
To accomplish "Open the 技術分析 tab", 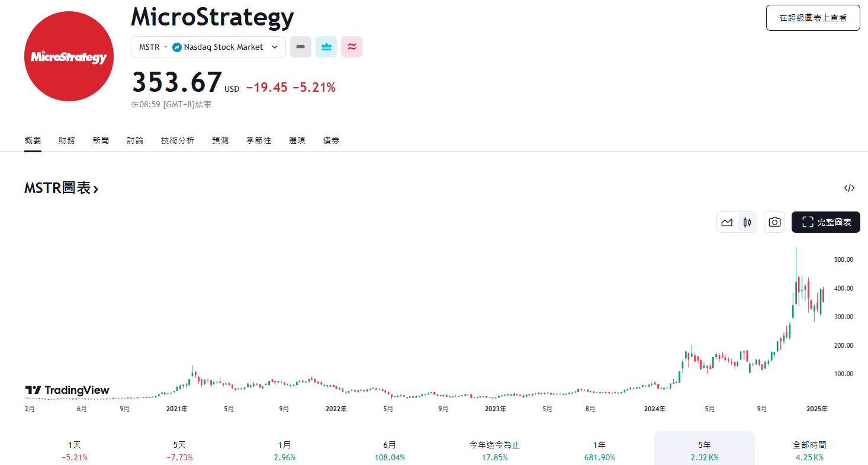I will point(177,140).
